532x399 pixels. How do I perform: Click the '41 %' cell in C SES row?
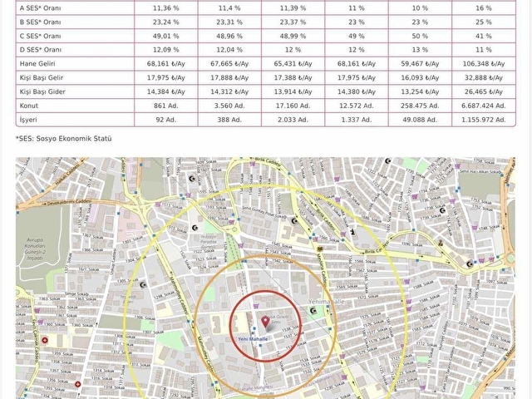click(484, 36)
